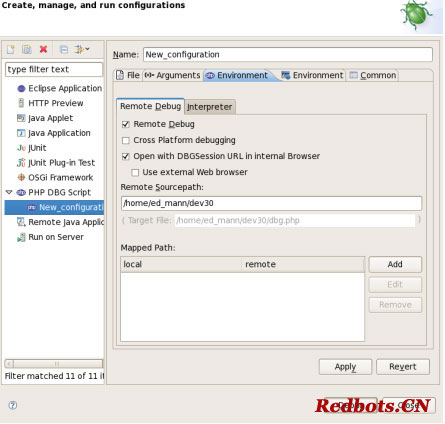Delete selected configuration with red X icon
445x424 pixels.
coord(43,49)
